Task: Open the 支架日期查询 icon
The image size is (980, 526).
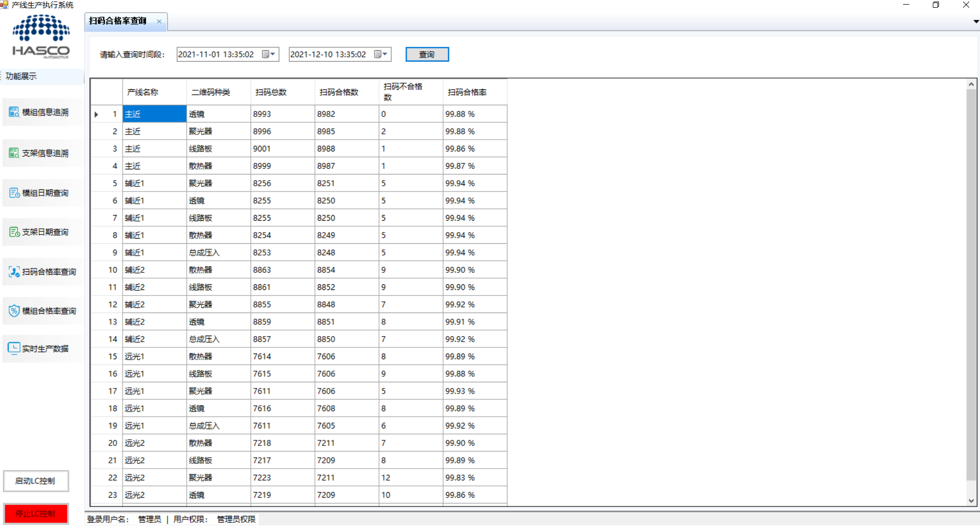Action: 14,232
